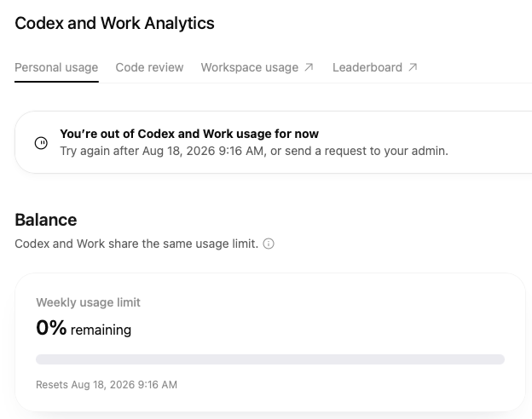Open the Workspace usage tab
The width and height of the screenshot is (532, 419).
point(257,67)
